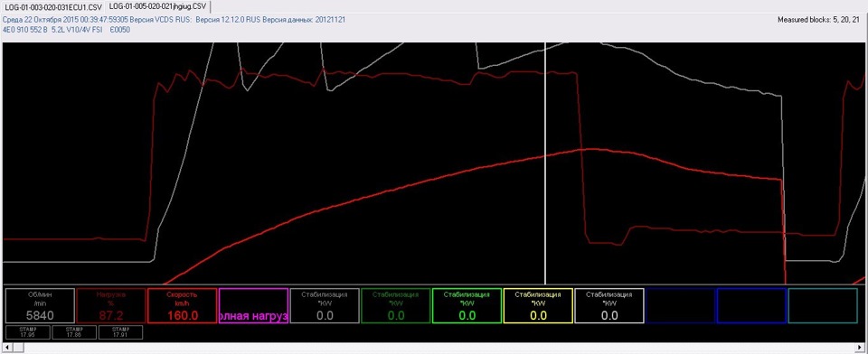Select the Об/мин 5840 RPM channel box
Image resolution: width=868 pixels, height=354 pixels.
point(39,306)
